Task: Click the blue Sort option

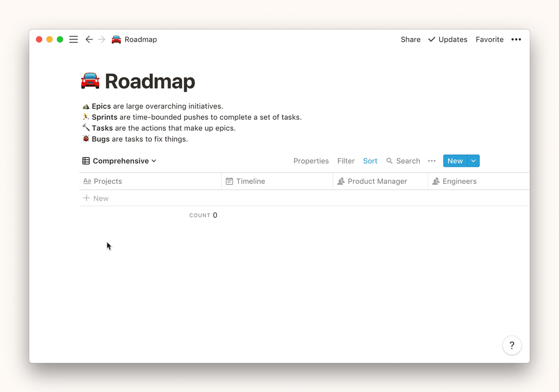Action: click(x=370, y=161)
